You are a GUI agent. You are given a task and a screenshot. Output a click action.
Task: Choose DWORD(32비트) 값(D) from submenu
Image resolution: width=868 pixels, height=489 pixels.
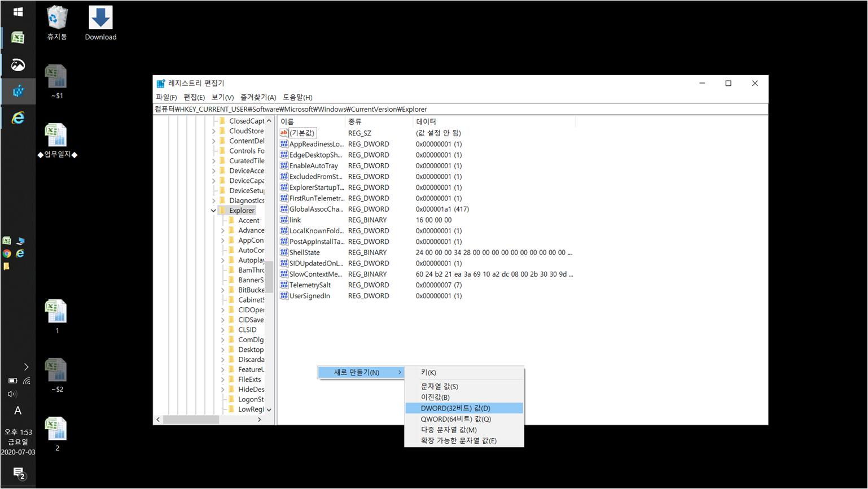click(x=464, y=408)
